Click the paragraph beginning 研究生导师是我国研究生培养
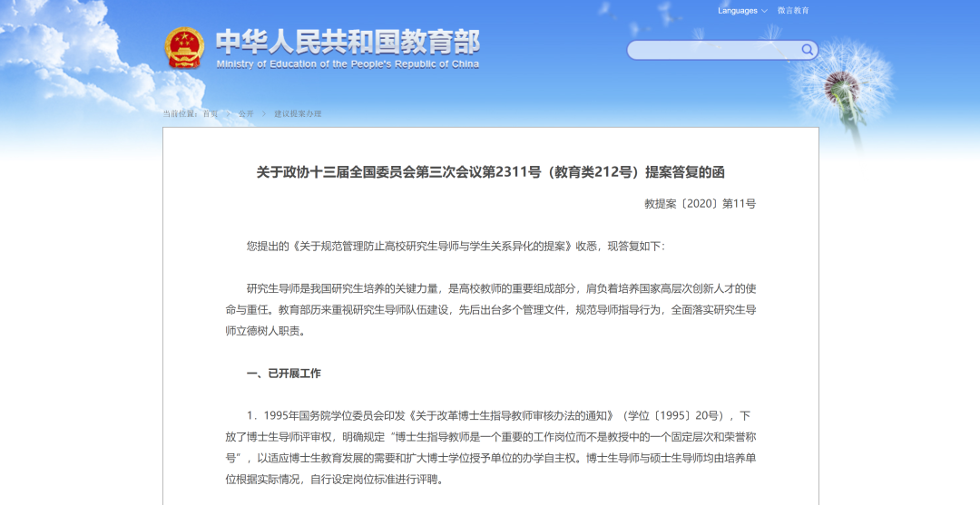 pyautogui.click(x=491, y=309)
